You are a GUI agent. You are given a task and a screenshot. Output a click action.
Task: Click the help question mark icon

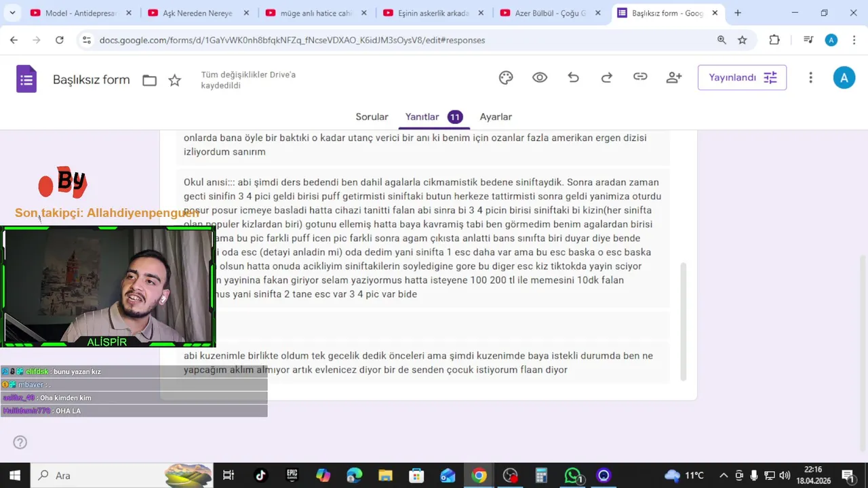point(20,442)
